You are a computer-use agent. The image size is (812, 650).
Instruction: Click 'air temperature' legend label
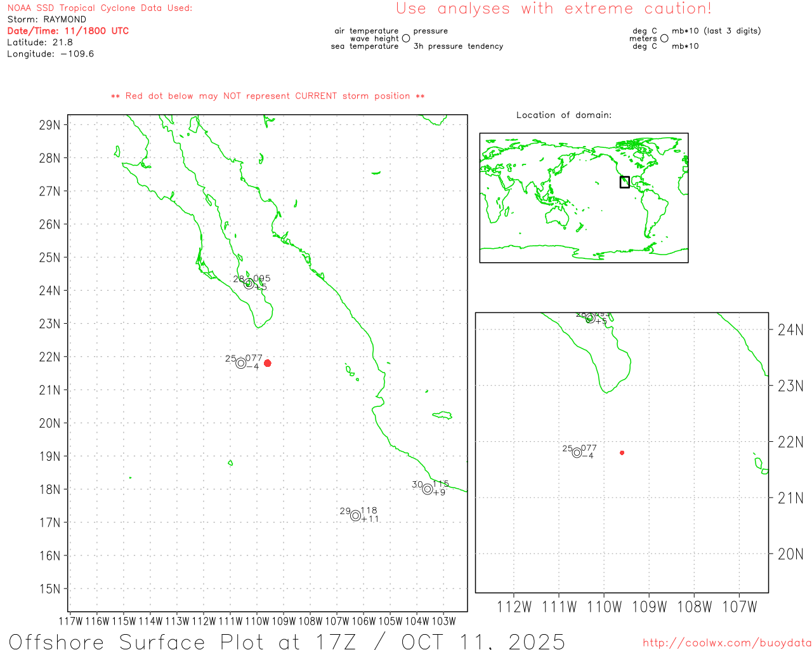(367, 31)
